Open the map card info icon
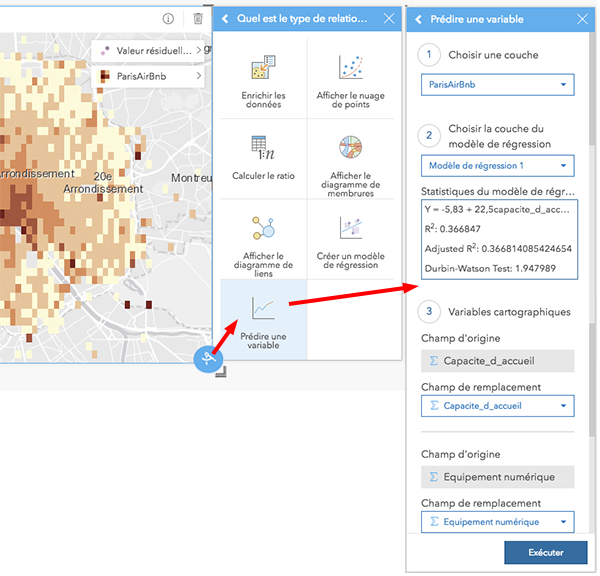Viewport: 600px width, 576px height. click(x=168, y=18)
